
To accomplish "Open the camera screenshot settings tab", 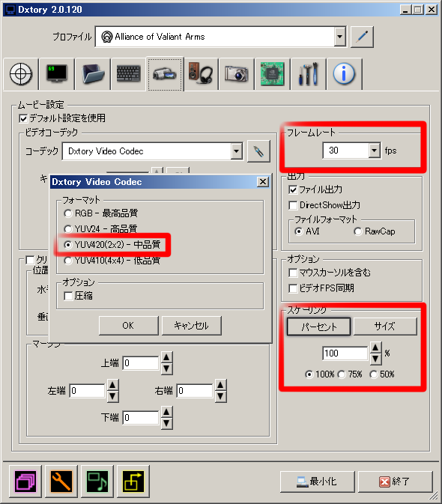I will point(236,74).
